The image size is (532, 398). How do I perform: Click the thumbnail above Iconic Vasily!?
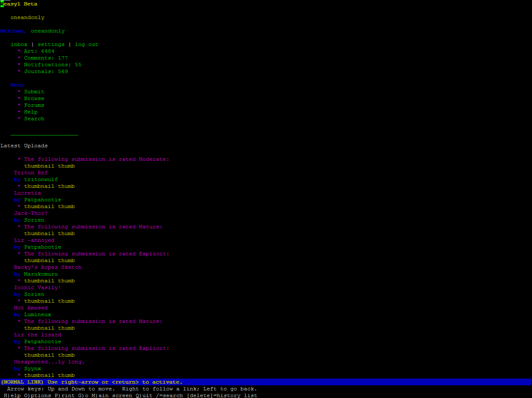(x=49, y=281)
